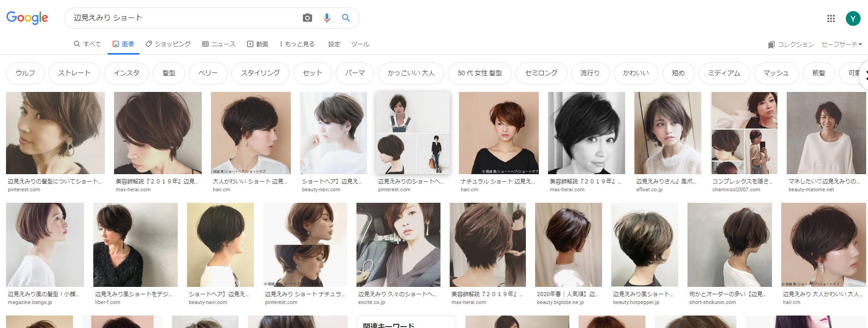The image size is (868, 328).
Task: Click caption マネしたい♡辺見えみりの
Action: pos(824,182)
